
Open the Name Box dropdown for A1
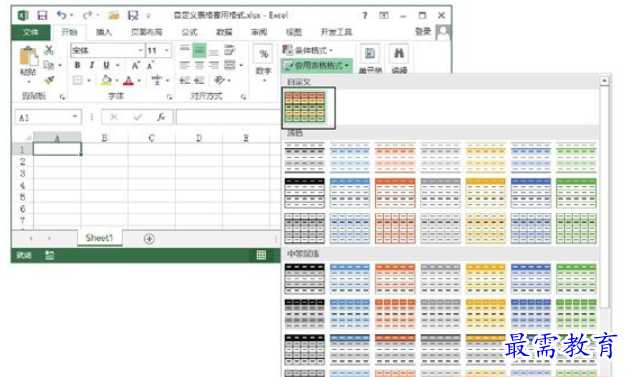(x=75, y=117)
